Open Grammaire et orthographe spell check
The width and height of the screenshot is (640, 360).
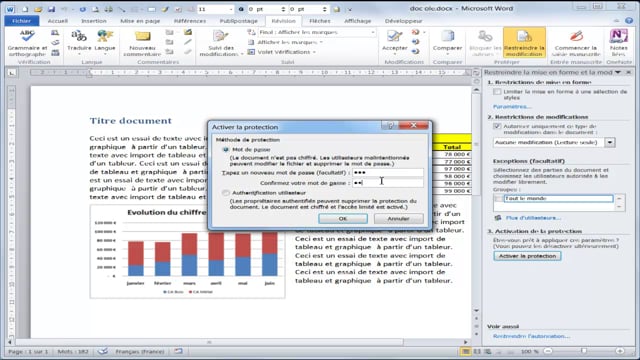(27, 43)
